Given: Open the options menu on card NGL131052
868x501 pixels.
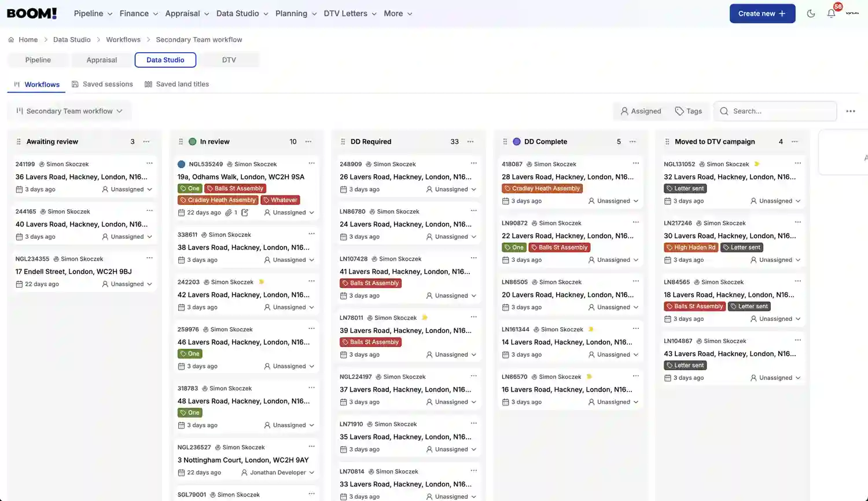Looking at the screenshot, I should [x=797, y=163].
